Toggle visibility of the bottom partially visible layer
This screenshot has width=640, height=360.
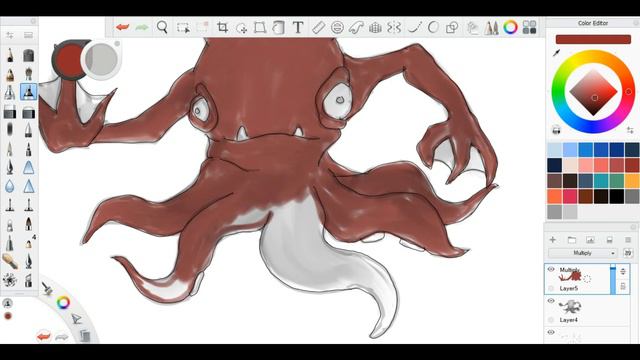551,332
